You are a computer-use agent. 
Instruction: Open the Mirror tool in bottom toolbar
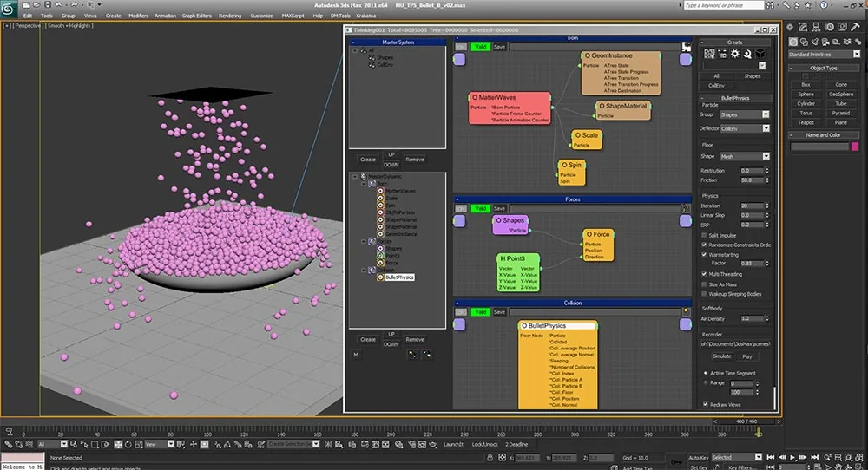pyautogui.click(x=328, y=444)
